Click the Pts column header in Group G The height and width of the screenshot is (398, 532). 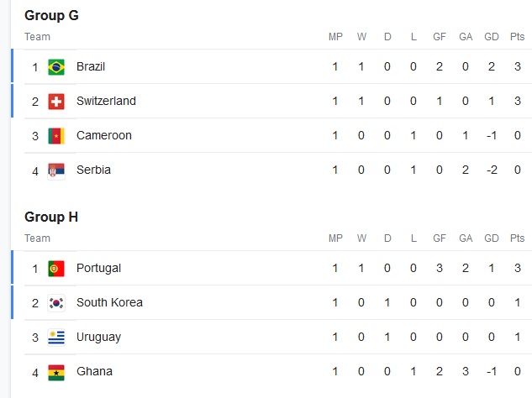pyautogui.click(x=516, y=37)
